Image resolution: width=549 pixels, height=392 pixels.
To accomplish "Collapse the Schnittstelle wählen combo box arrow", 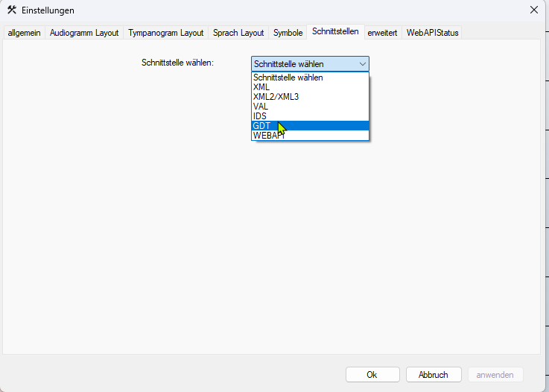I will point(362,64).
